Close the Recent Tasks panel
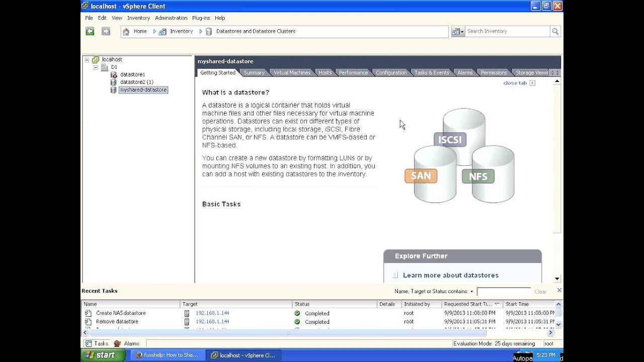Viewport: 644px width, 362px height. (x=559, y=290)
